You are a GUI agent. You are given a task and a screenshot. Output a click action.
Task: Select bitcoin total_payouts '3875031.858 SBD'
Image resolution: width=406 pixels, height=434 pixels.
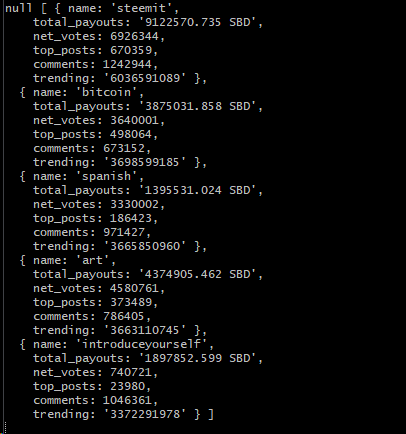point(197,106)
